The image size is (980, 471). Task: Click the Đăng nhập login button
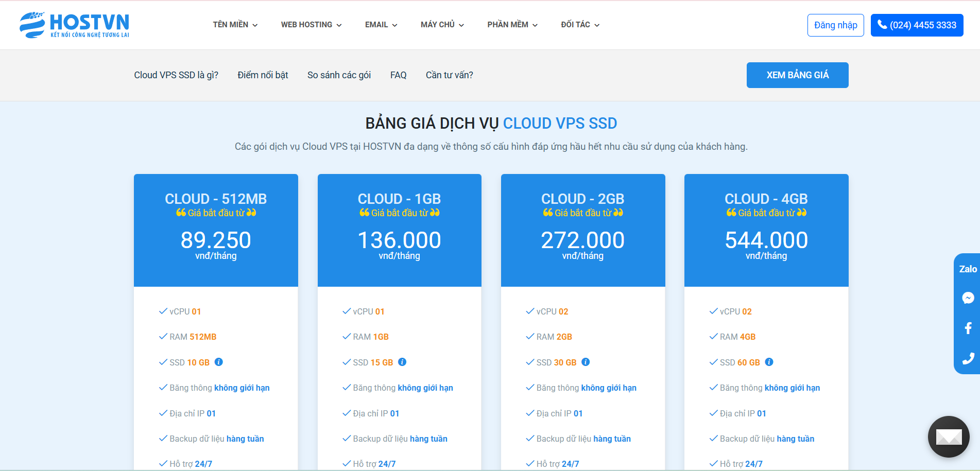(835, 25)
